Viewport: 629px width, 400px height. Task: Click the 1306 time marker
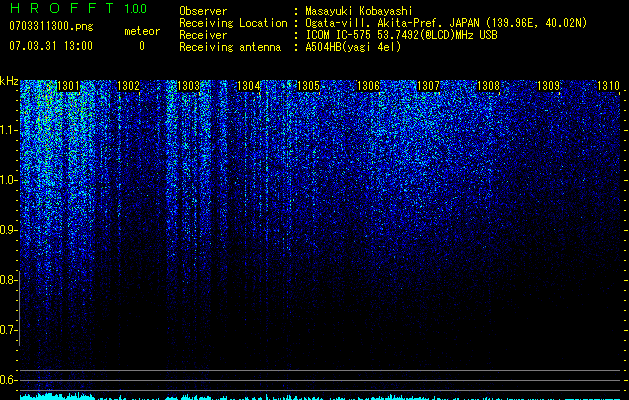(368, 86)
